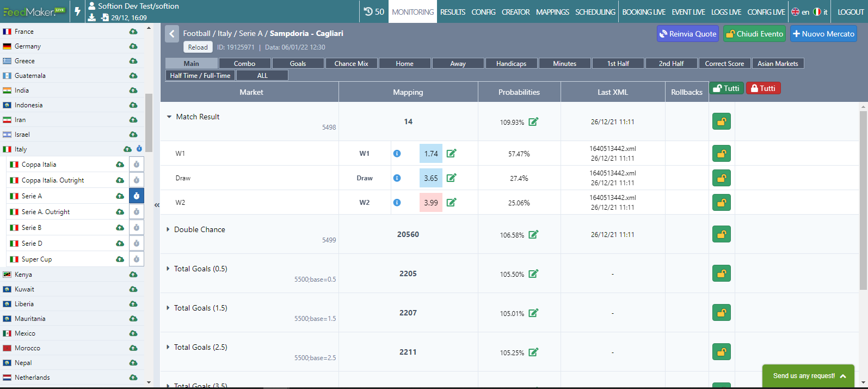Screen dimensions: 868x389
Task: Select the Half Time / Full-Time tab
Action: [200, 76]
